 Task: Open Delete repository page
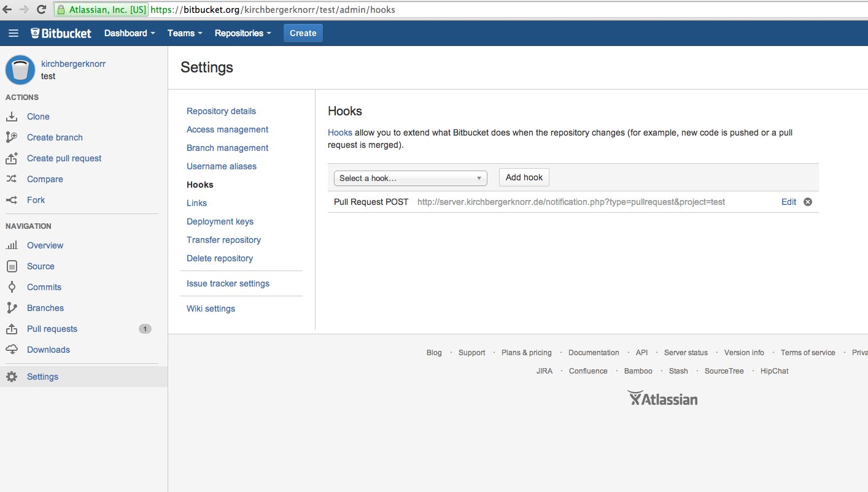(220, 258)
